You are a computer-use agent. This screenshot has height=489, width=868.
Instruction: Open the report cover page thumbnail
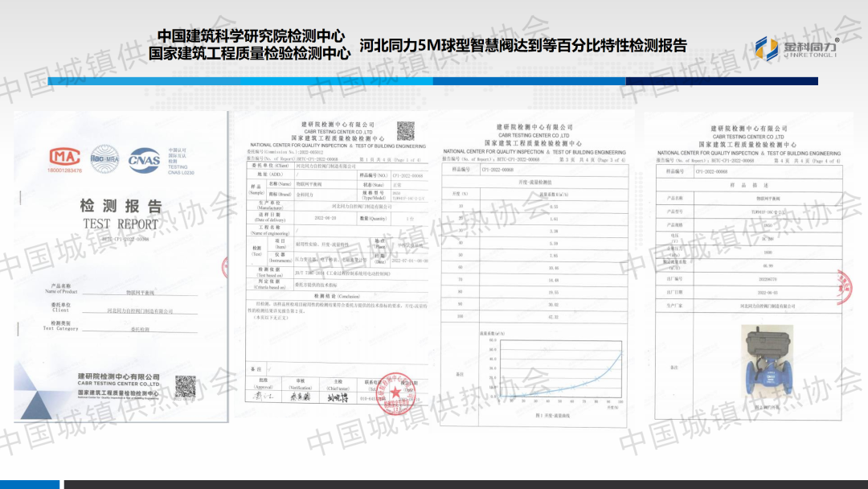(x=121, y=265)
